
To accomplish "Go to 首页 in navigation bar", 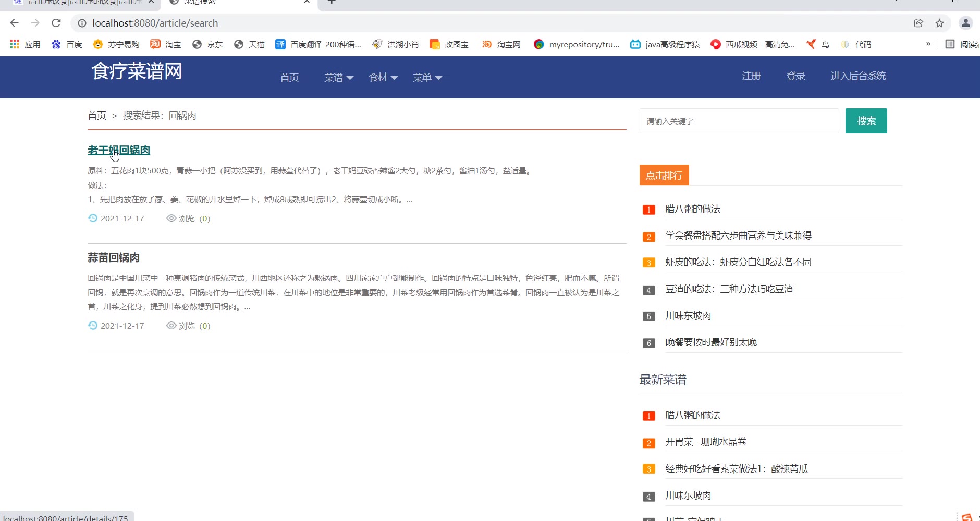I will coord(289,78).
